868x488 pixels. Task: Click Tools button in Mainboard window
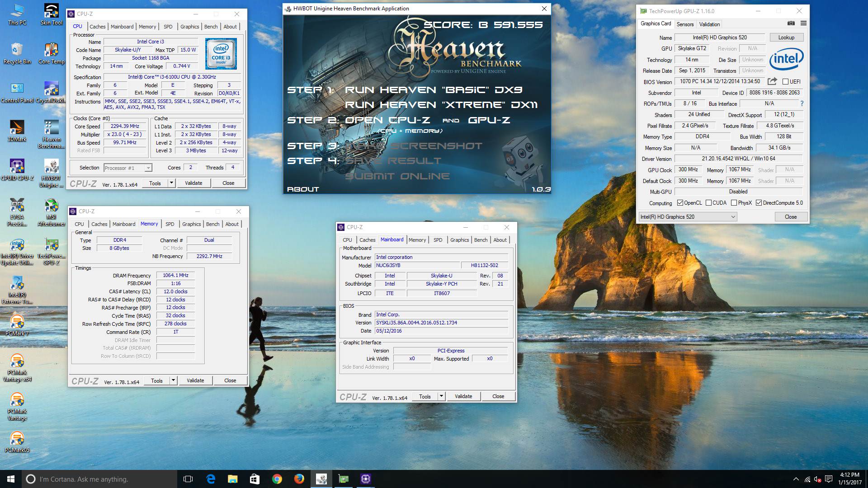pyautogui.click(x=425, y=396)
